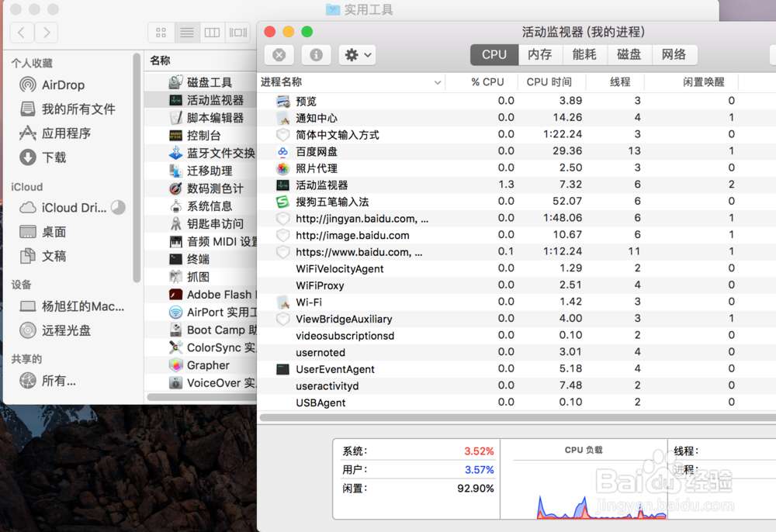Select the https://www.baidu.com process row
Image resolution: width=776 pixels, height=532 pixels.
coord(517,252)
